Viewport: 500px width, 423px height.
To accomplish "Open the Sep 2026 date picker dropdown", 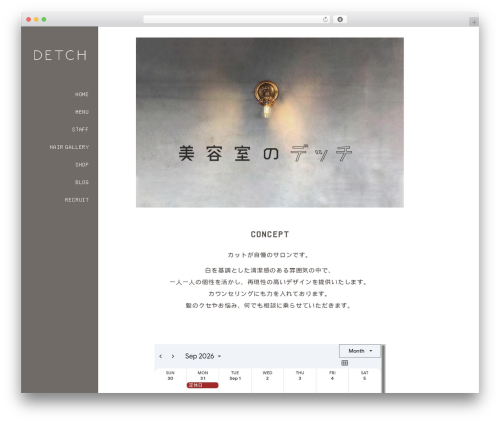I will point(203,356).
